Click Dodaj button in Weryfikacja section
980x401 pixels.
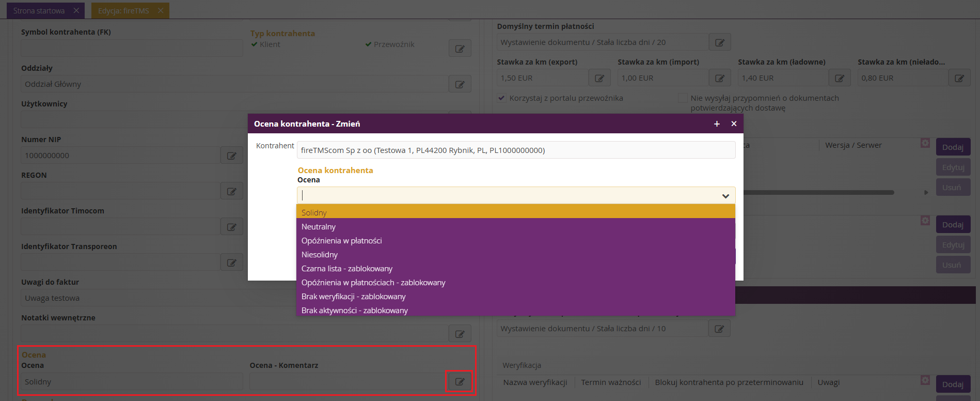click(x=953, y=384)
